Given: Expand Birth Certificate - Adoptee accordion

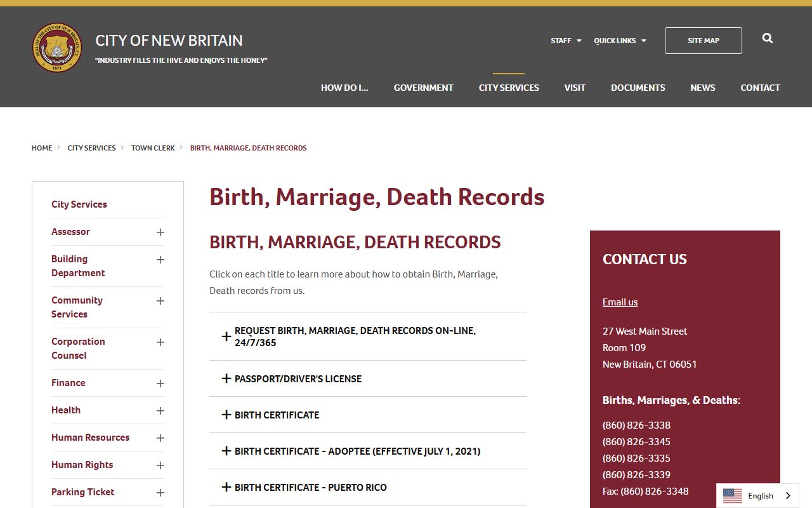Looking at the screenshot, I should [368, 451].
